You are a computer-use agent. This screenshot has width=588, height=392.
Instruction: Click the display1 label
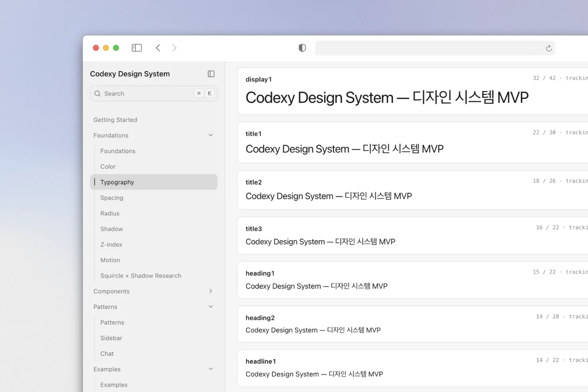point(259,79)
